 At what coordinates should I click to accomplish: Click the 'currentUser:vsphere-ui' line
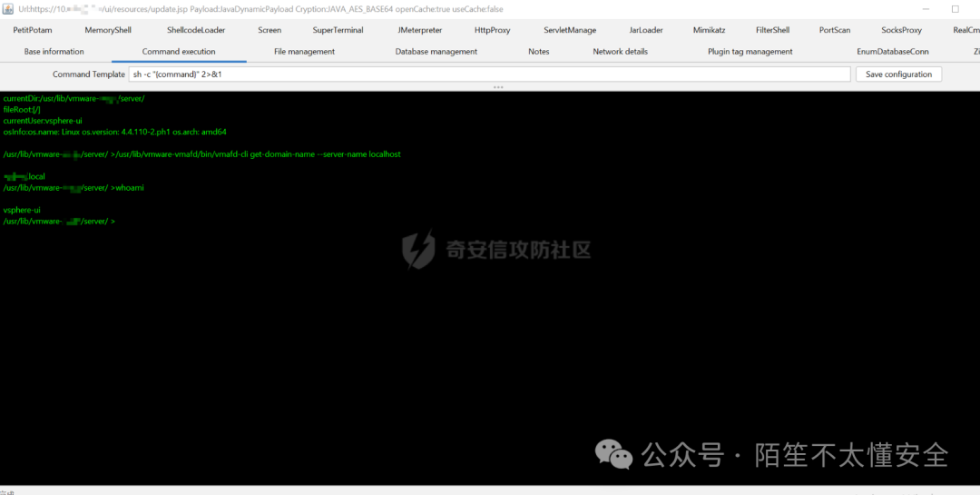pyautogui.click(x=43, y=121)
